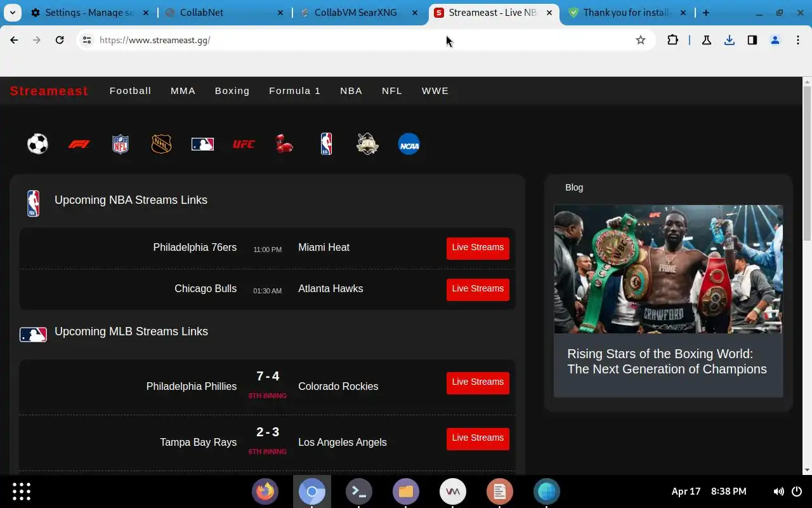Open Live Streams for Bulls vs Hawks
This screenshot has height=508, width=812.
coord(478,289)
